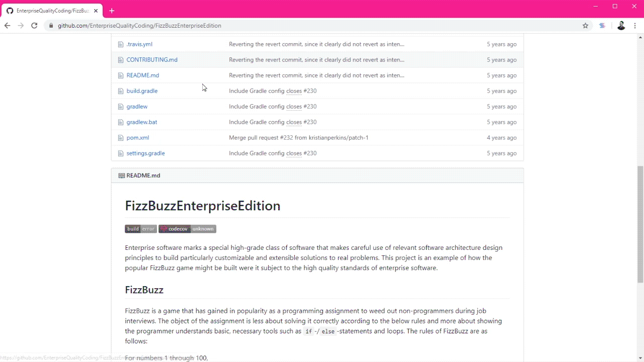The image size is (644, 362).
Task: Click the browser back arrow
Action: pos(7,26)
